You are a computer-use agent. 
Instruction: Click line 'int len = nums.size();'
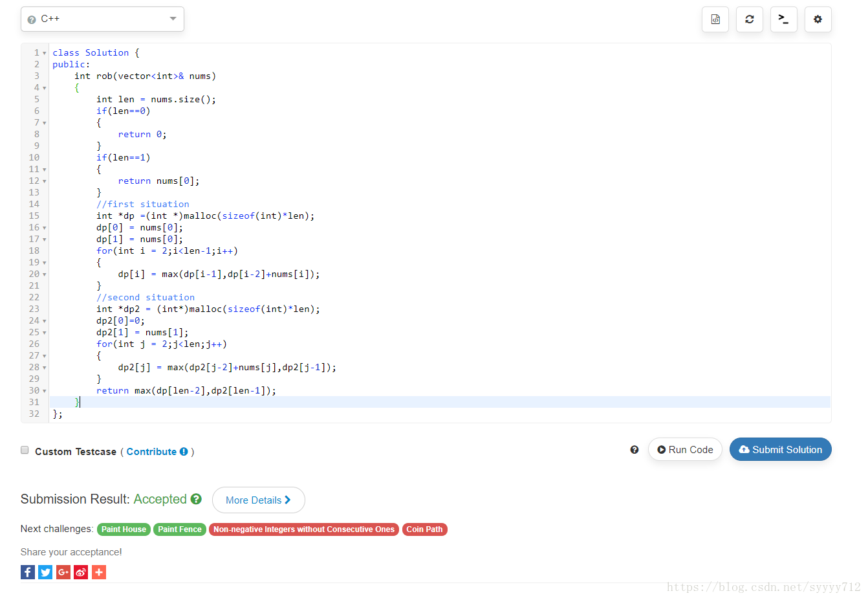coord(157,100)
